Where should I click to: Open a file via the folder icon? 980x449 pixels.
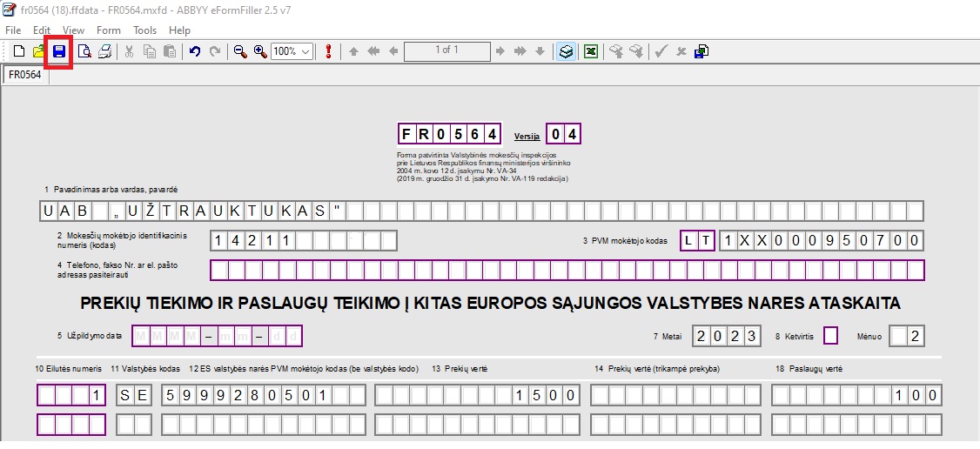39,52
